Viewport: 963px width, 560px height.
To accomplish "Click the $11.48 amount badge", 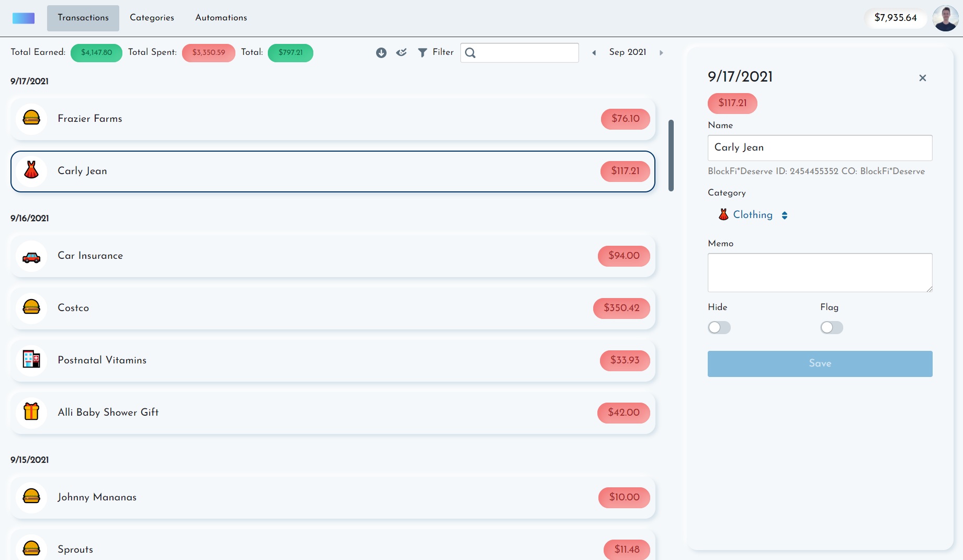I will pyautogui.click(x=627, y=550).
